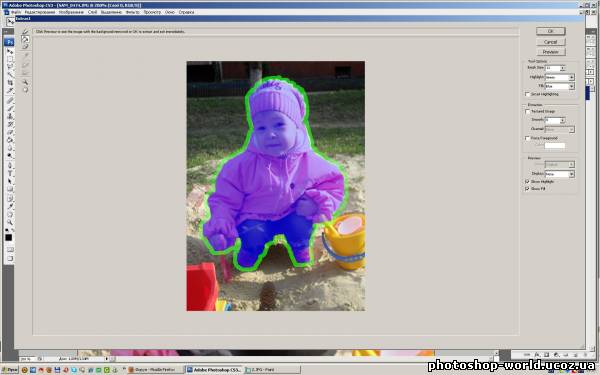Enable the Smart Highlighting checkbox
This screenshot has width=600, height=375.
click(x=527, y=94)
